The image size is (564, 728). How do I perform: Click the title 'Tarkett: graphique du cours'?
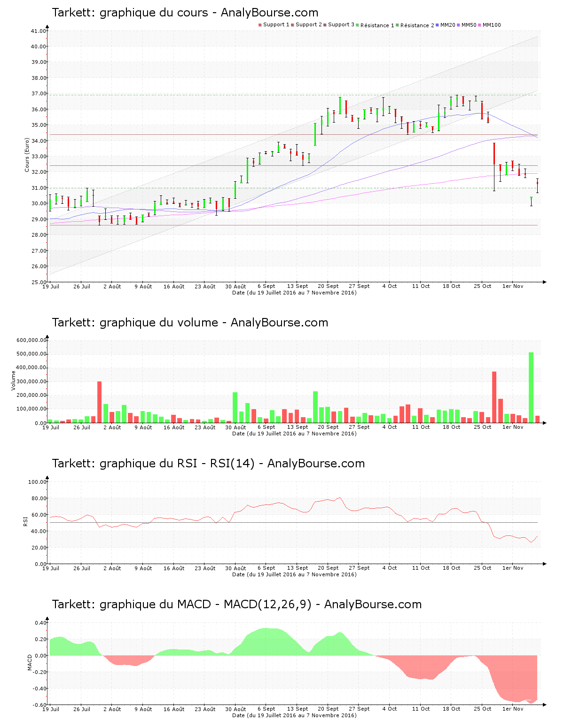point(130,13)
